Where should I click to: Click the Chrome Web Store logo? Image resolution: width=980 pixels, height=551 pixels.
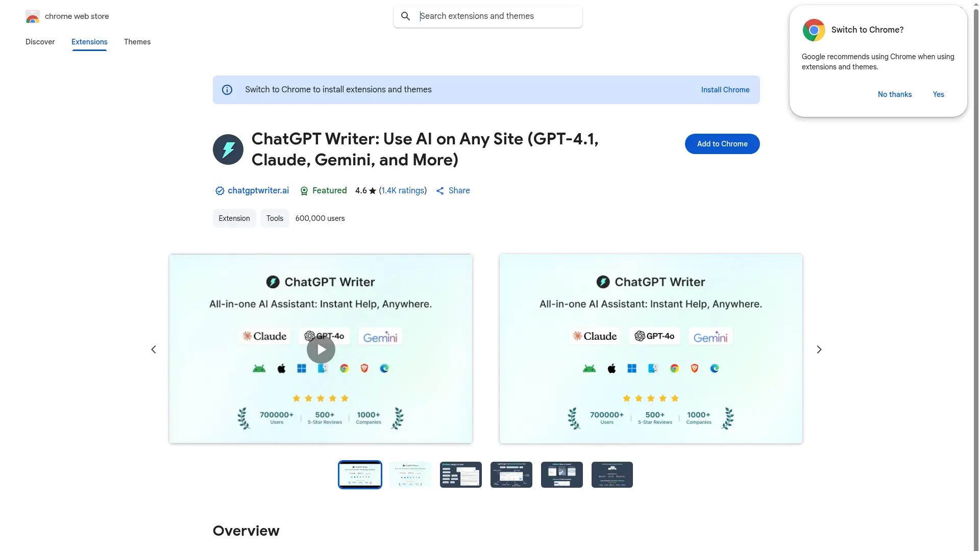(x=33, y=16)
